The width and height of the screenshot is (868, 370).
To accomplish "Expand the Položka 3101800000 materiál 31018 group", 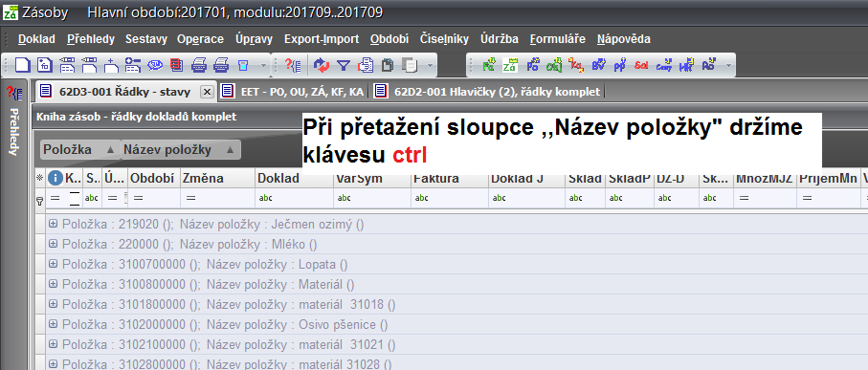I will click(x=54, y=304).
